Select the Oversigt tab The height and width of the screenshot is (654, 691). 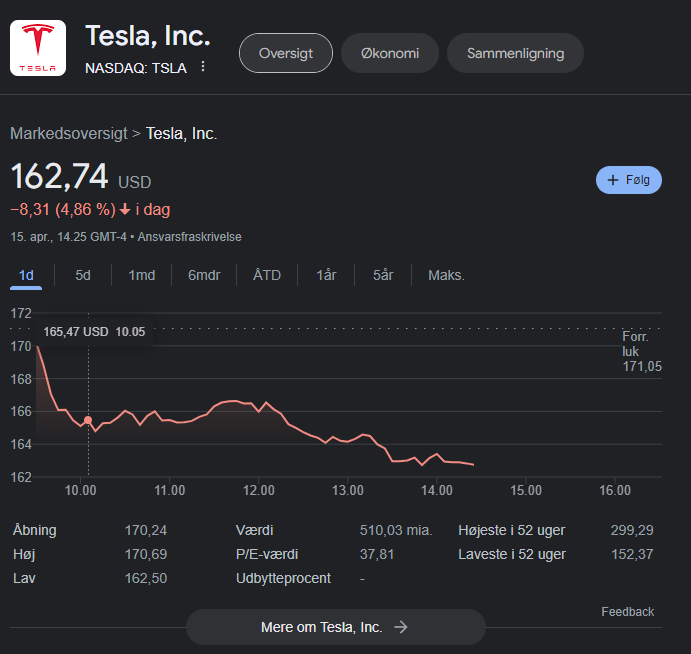(286, 53)
